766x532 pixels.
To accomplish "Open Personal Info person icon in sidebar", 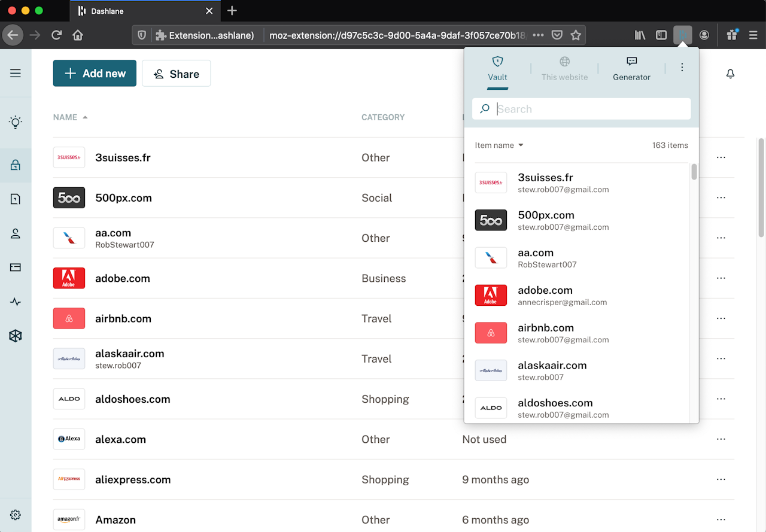I will pyautogui.click(x=16, y=233).
